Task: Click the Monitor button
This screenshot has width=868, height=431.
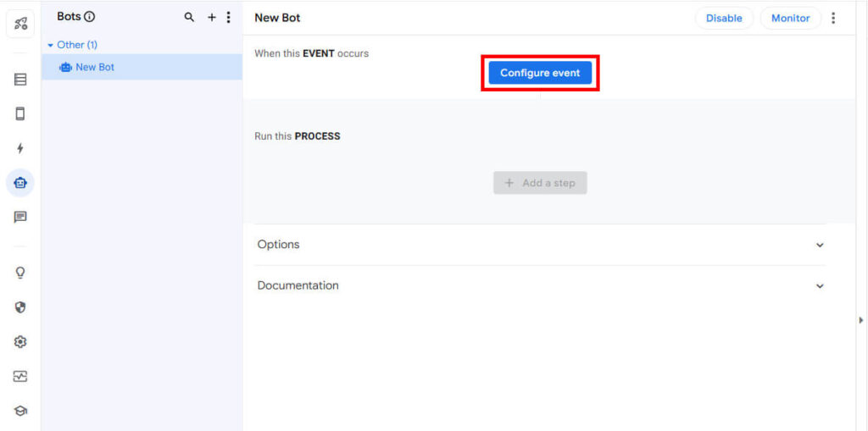Action: click(x=790, y=18)
